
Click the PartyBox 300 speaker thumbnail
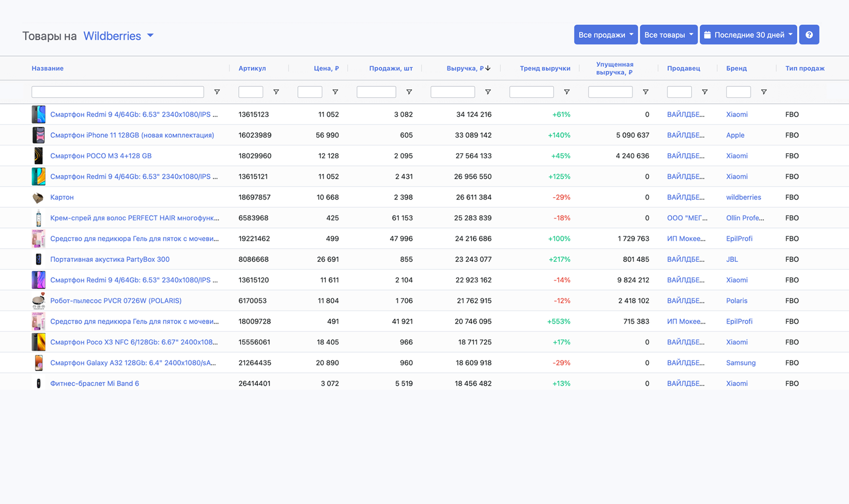click(38, 259)
